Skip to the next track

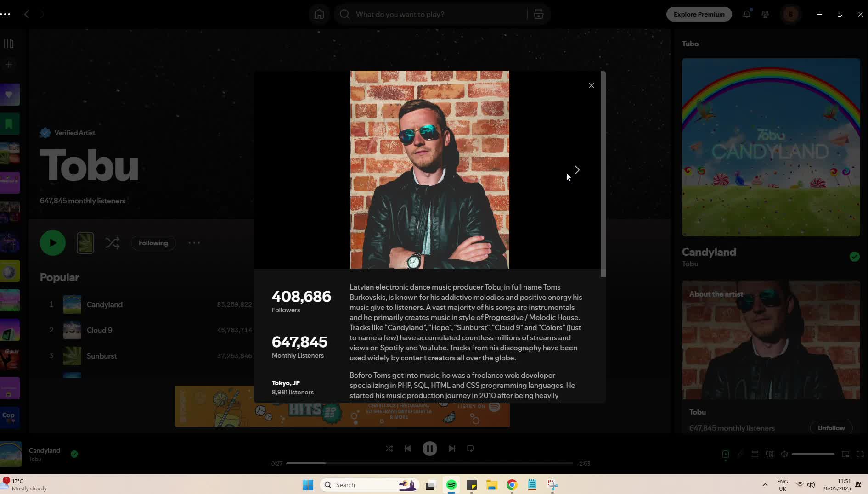click(451, 449)
